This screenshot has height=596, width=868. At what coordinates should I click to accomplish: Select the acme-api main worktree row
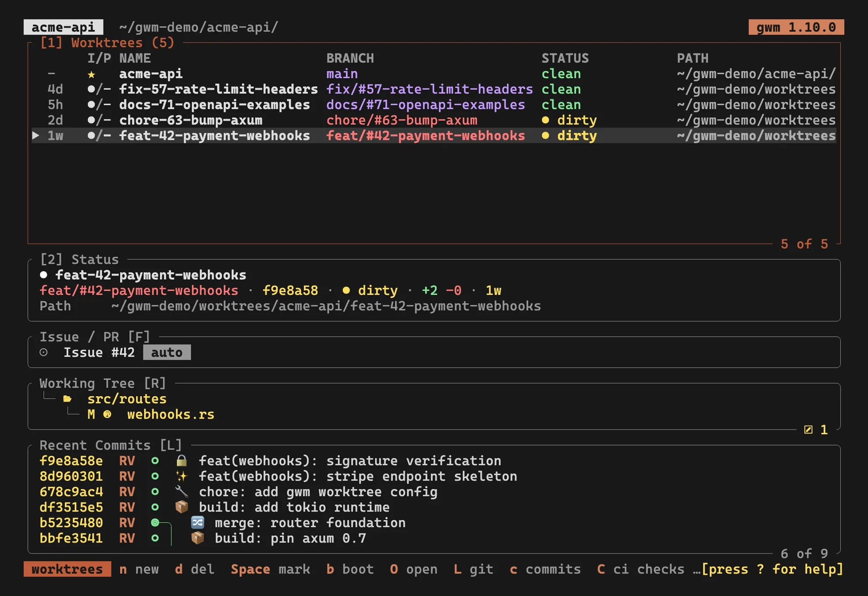point(434,74)
